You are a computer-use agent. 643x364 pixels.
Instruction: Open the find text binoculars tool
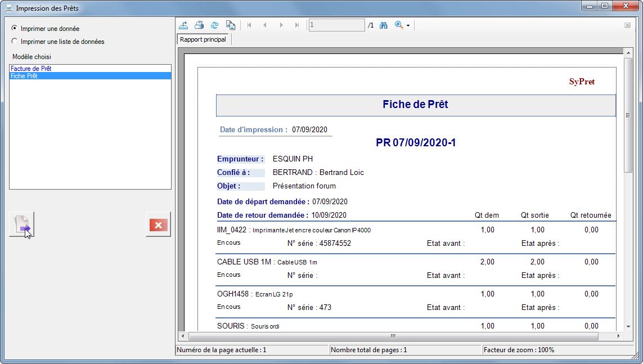click(384, 25)
